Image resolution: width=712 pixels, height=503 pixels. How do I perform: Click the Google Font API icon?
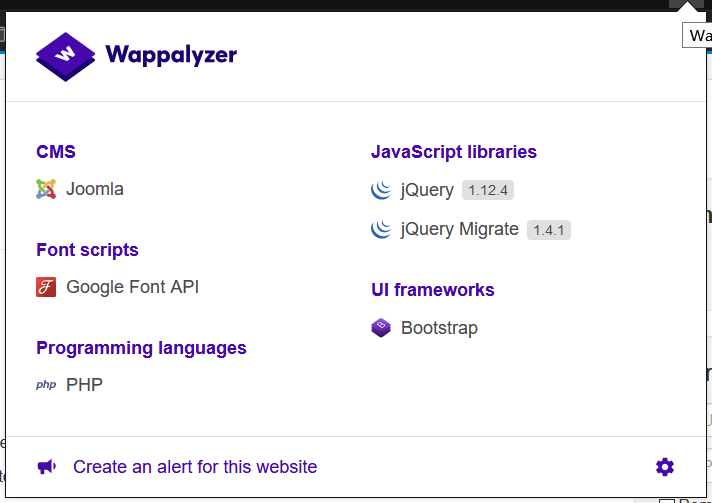click(x=46, y=287)
